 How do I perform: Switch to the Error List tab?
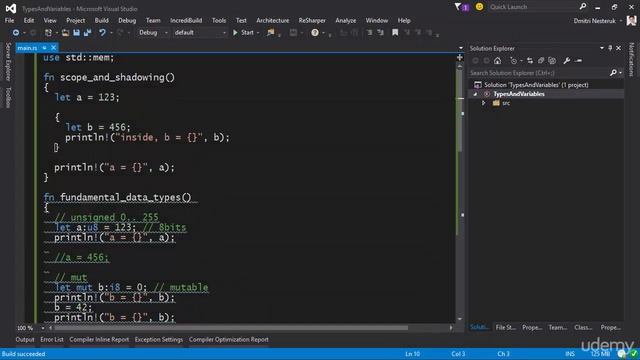tap(52, 340)
